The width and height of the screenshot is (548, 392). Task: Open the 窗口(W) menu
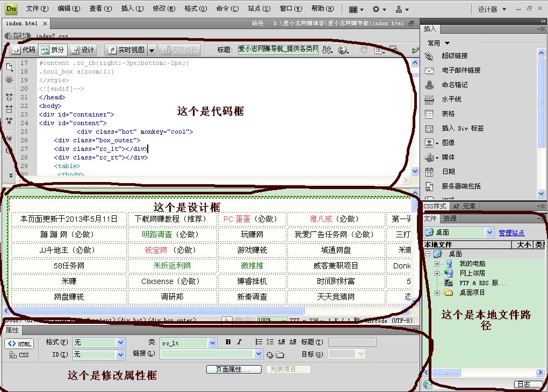[x=291, y=9]
